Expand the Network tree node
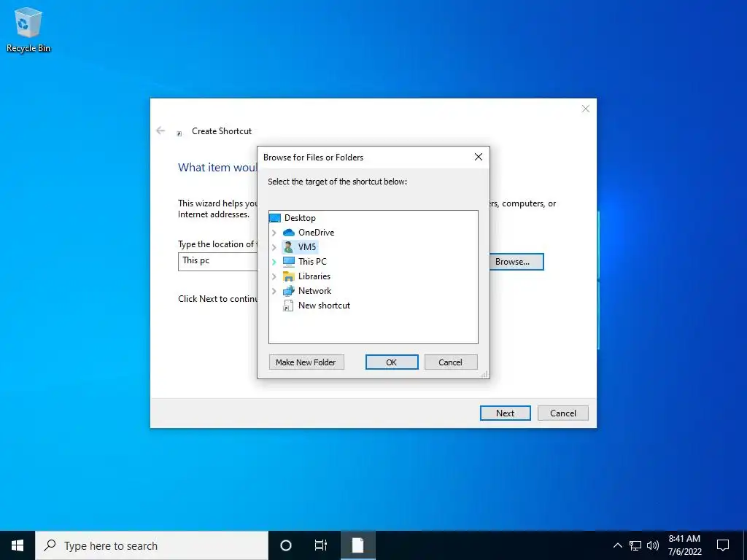 [x=274, y=292]
